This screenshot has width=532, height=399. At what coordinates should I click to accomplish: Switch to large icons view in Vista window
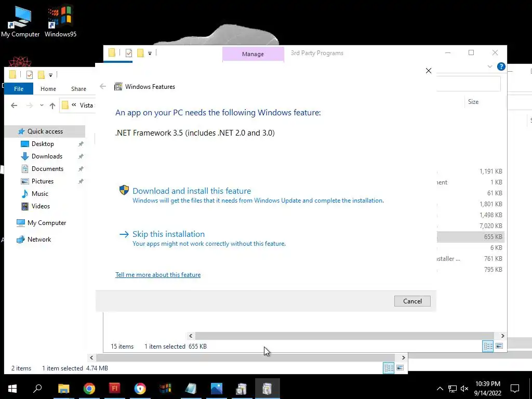tap(400, 368)
